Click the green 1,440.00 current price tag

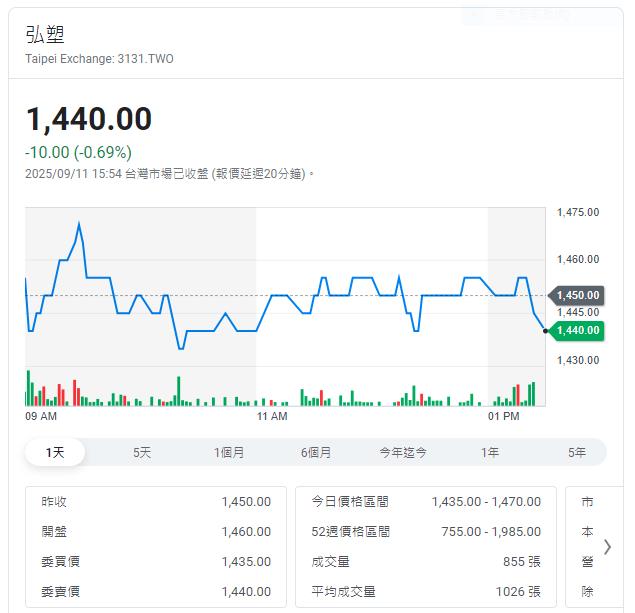(x=577, y=330)
